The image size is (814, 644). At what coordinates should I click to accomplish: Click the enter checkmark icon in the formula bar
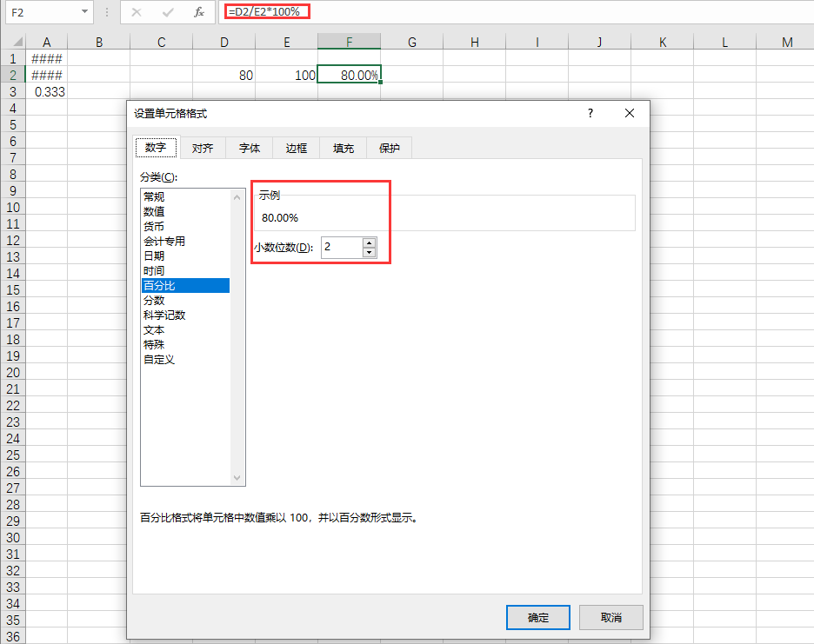click(167, 12)
